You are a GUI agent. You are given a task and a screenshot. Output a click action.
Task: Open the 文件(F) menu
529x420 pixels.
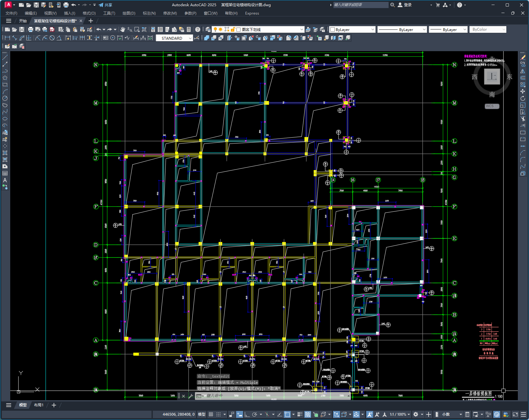(x=11, y=13)
